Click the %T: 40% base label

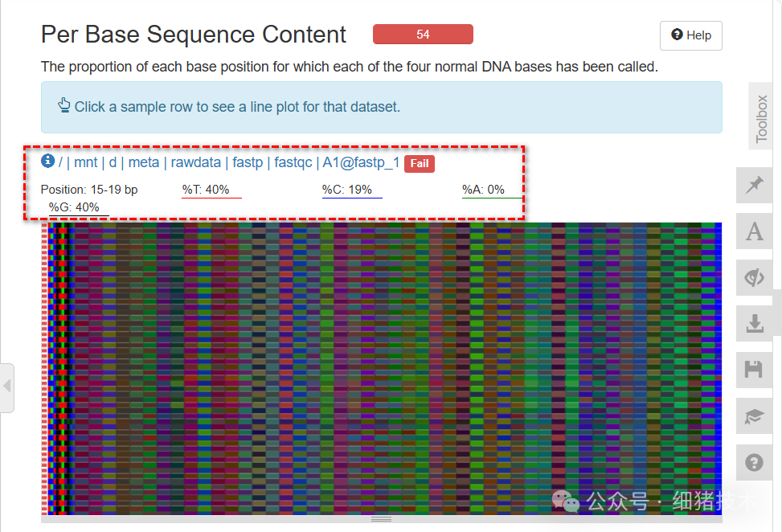[206, 190]
